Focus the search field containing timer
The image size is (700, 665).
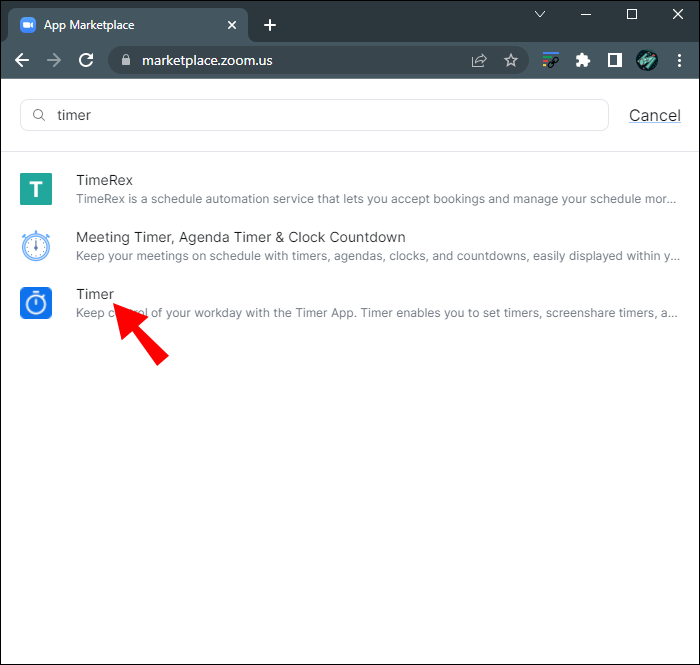point(314,115)
